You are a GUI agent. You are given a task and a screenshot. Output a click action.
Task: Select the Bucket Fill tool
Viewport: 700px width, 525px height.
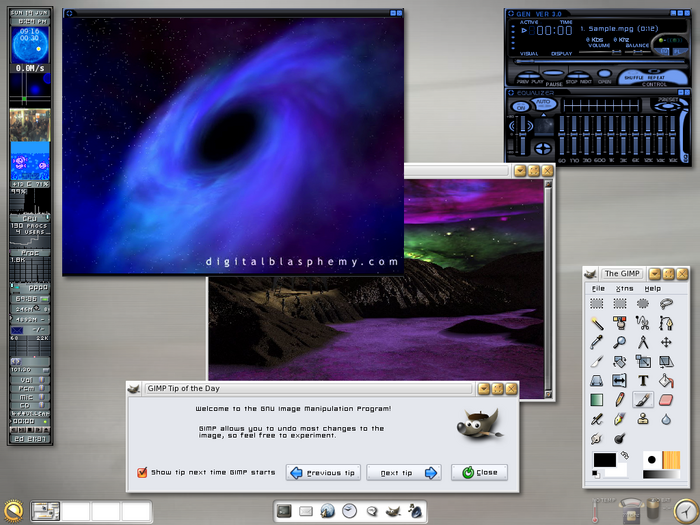(x=666, y=381)
